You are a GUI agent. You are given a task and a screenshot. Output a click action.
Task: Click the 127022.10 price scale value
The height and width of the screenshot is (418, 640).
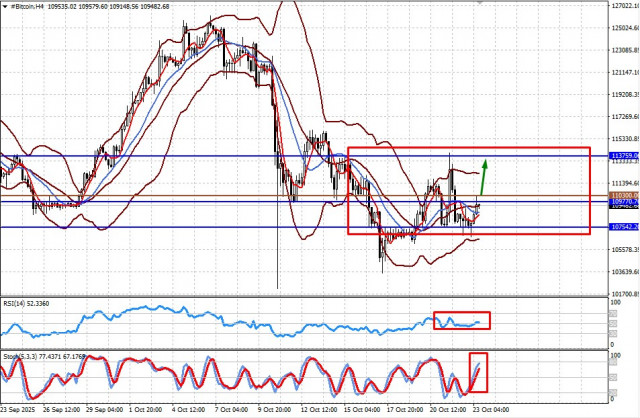(625, 6)
